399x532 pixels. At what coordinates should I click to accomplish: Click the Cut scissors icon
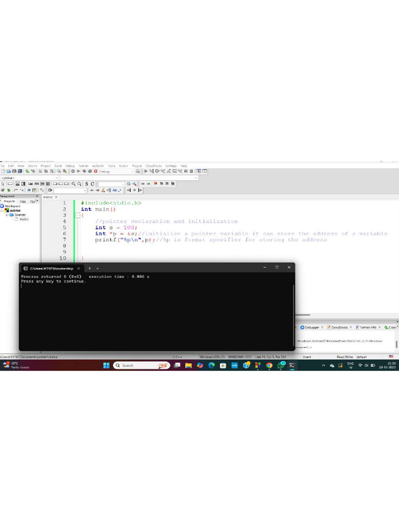pyautogui.click(x=41, y=171)
